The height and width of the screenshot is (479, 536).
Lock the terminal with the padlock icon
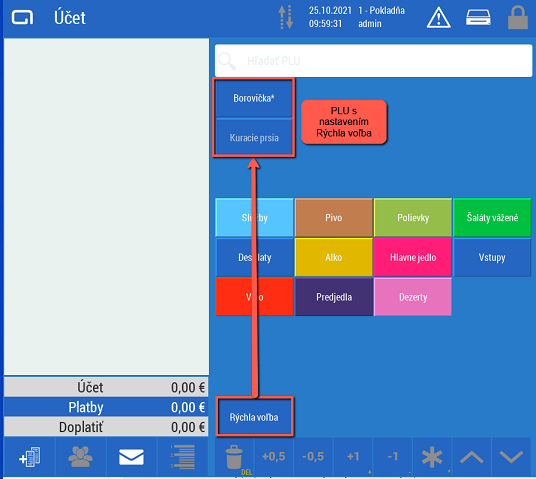pos(518,17)
